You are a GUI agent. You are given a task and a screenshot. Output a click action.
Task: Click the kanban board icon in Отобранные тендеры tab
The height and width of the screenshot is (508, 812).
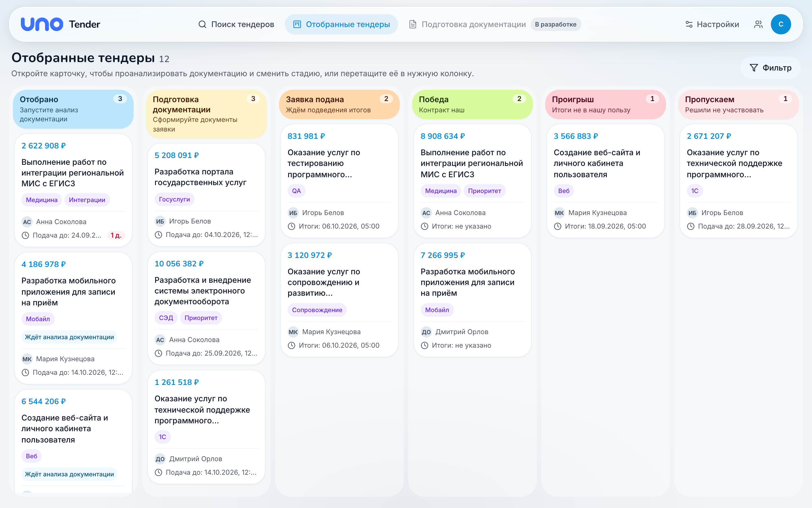tap(297, 24)
